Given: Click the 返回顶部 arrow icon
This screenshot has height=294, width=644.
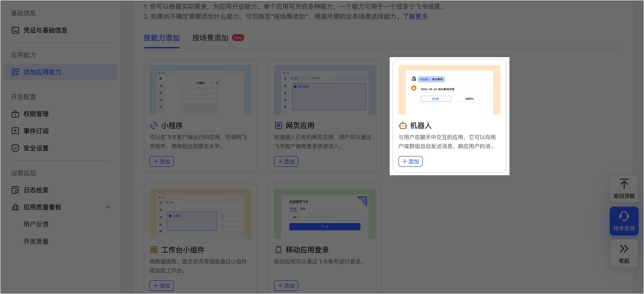Looking at the screenshot, I should pos(624,184).
